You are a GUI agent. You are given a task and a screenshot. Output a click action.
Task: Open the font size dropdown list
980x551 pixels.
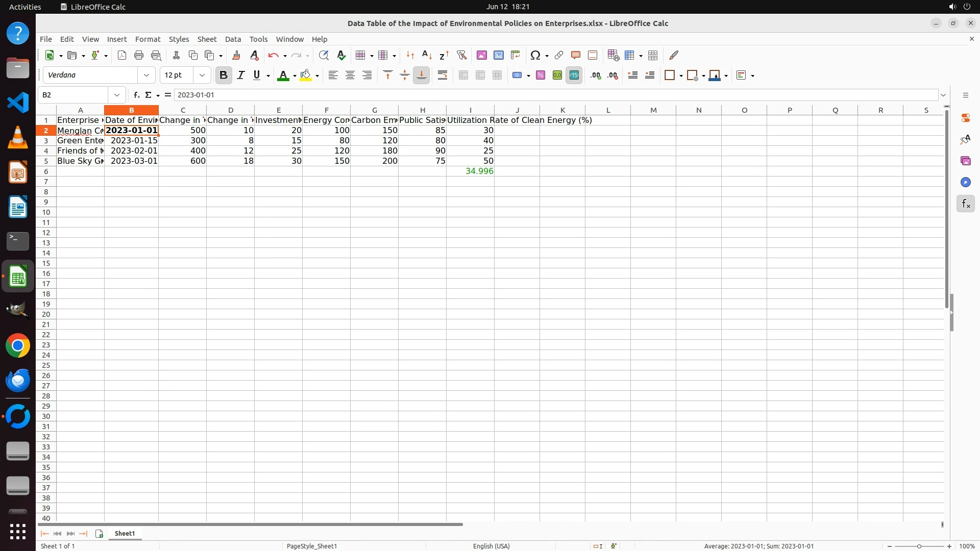(x=202, y=76)
